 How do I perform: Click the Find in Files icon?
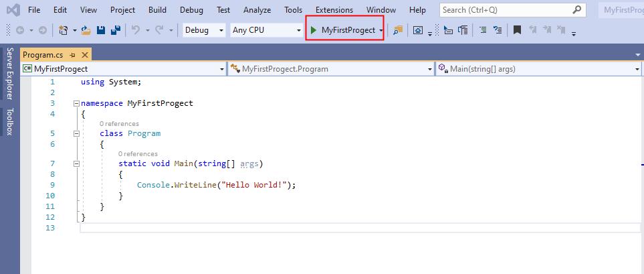398,30
